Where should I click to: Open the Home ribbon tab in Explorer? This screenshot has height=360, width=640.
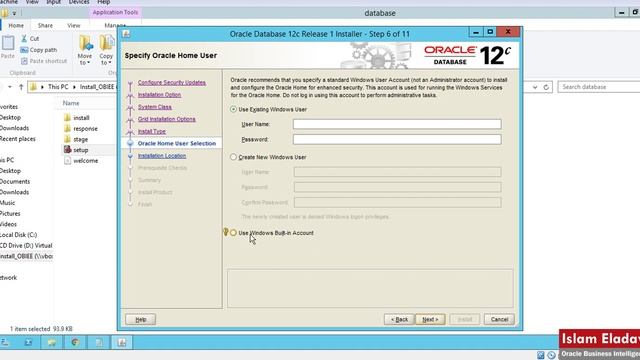coord(16,25)
